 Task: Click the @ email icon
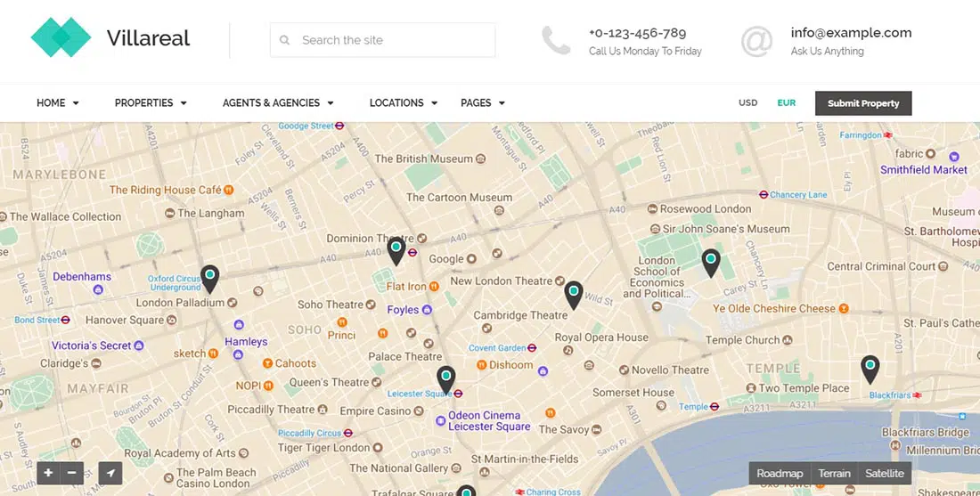tap(756, 41)
